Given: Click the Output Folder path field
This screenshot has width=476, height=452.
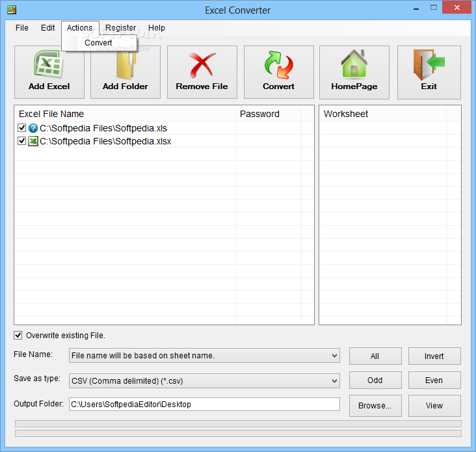Looking at the screenshot, I should [204, 405].
